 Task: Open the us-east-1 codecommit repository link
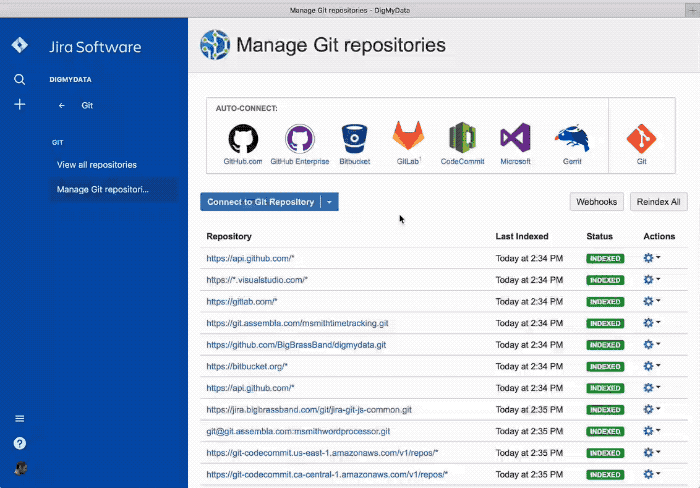(x=322, y=453)
